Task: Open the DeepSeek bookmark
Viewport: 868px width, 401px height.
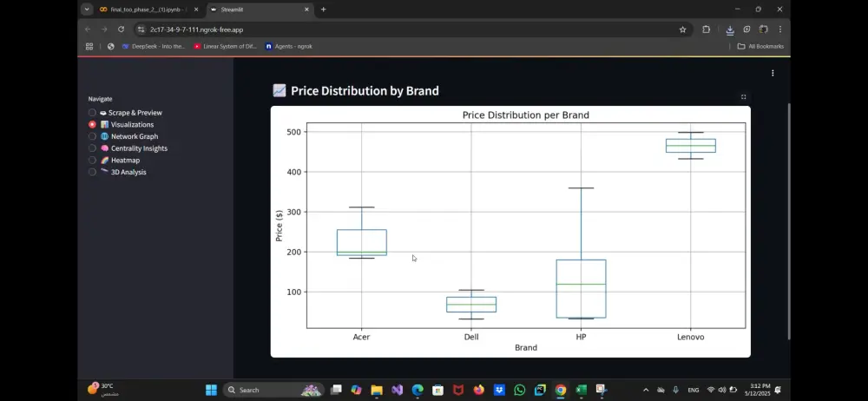Action: pyautogui.click(x=154, y=47)
